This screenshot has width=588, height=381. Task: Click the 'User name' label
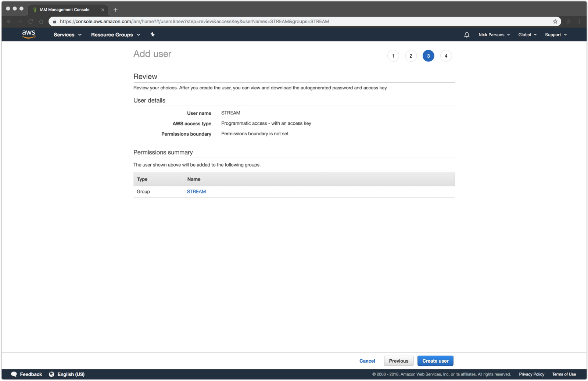point(199,113)
